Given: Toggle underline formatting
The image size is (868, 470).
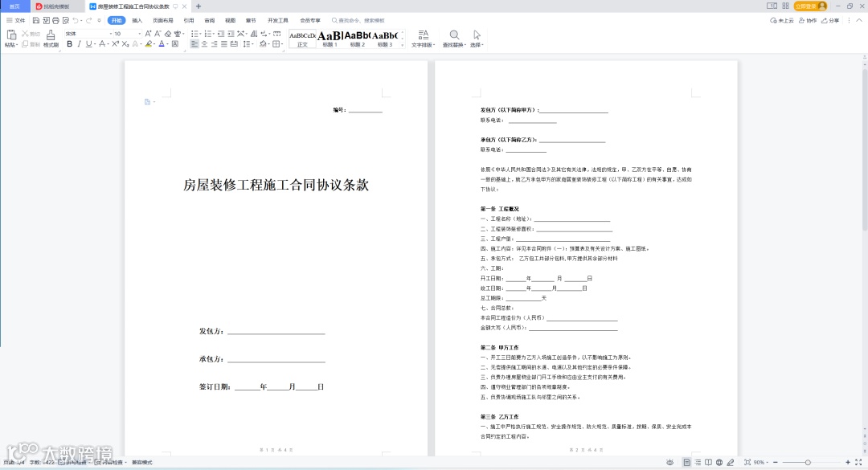Looking at the screenshot, I should point(88,43).
